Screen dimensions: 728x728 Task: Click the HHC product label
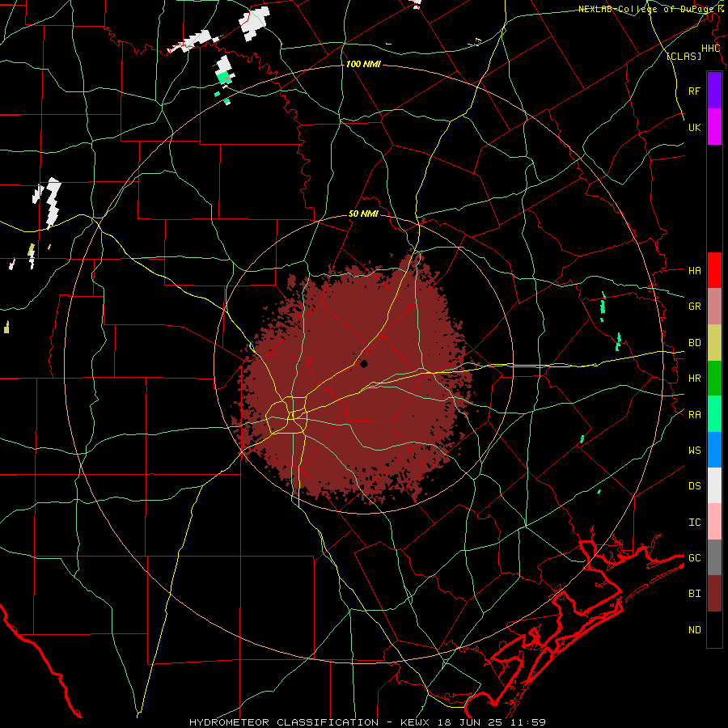[711, 49]
